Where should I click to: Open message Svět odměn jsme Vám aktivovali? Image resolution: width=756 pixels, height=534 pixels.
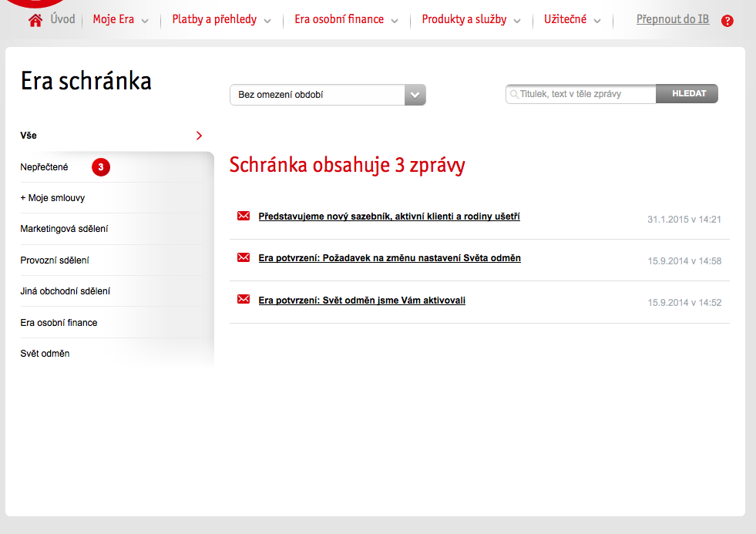coord(362,301)
